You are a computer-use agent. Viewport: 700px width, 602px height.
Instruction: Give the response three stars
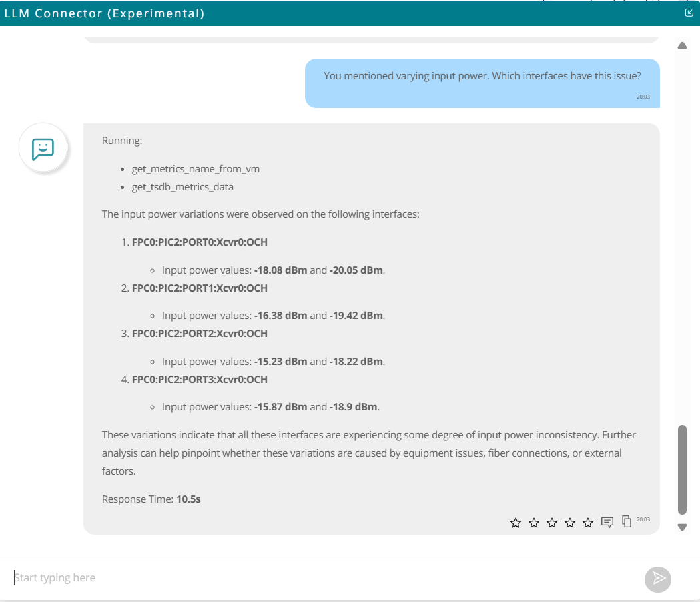point(552,523)
